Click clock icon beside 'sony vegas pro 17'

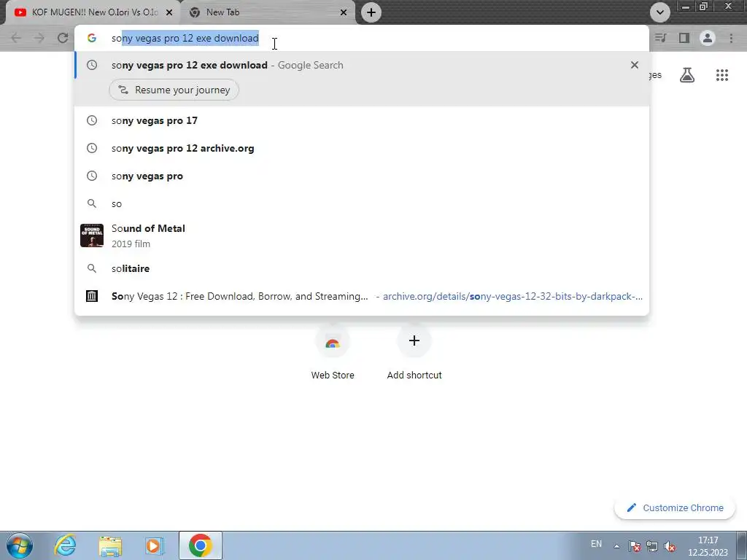pos(92,120)
